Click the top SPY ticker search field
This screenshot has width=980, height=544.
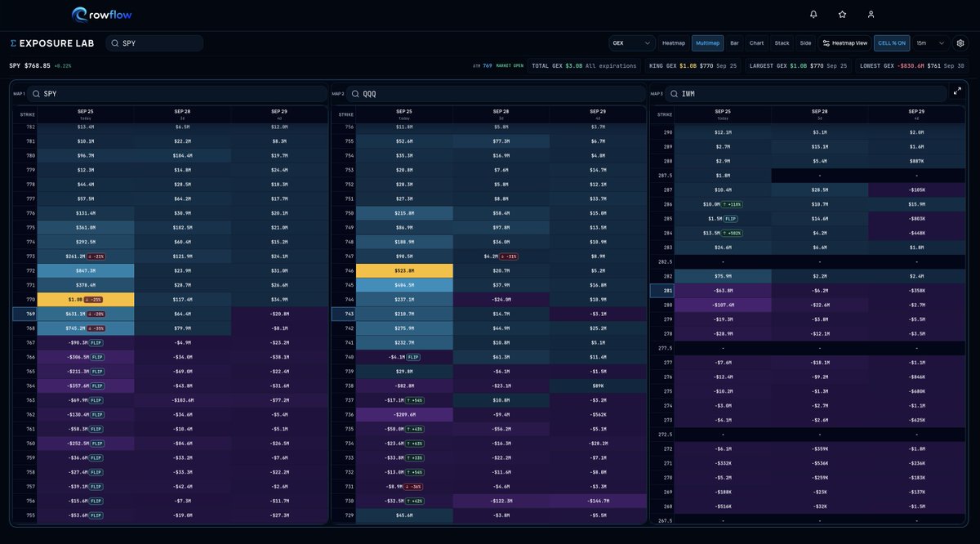click(154, 43)
